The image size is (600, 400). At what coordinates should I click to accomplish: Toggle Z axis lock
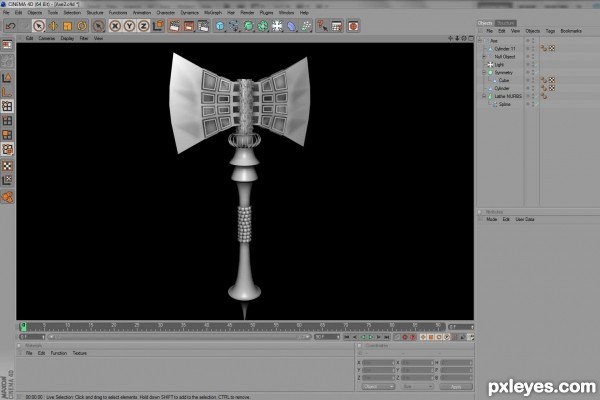click(x=143, y=26)
